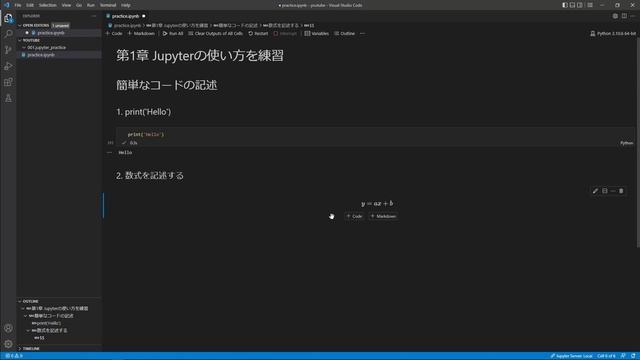The height and width of the screenshot is (360, 640).
Task: Open notebook settings gear in editor actions
Action: click(615, 16)
